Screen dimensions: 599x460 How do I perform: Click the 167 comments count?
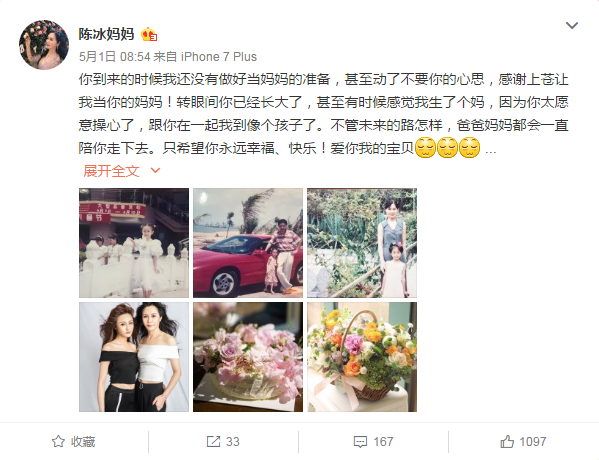383,442
